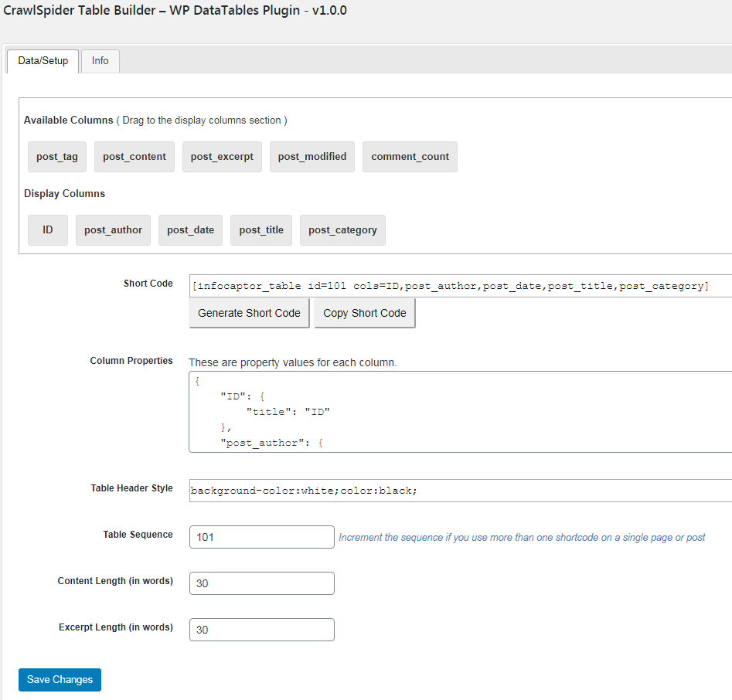
Task: Select the ID display column
Action: pyautogui.click(x=47, y=229)
